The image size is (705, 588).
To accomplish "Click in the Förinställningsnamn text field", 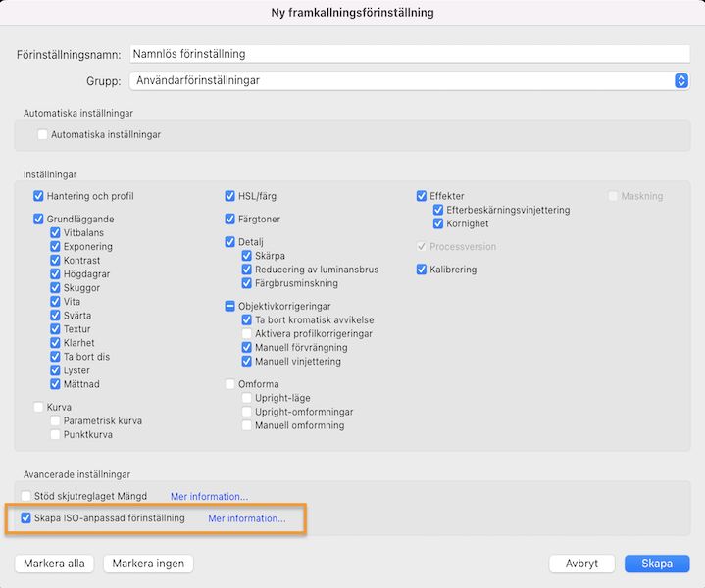I will click(409, 54).
